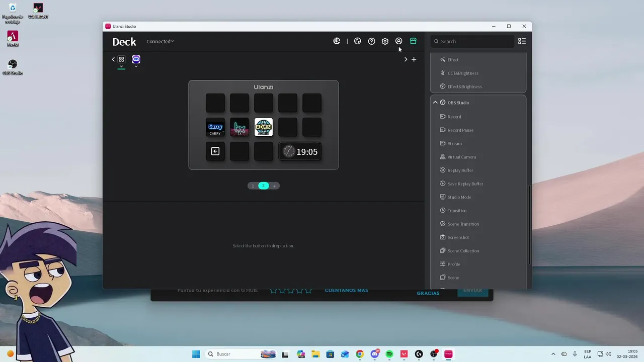
Task: Open Google Chrome from the taskbar
Action: click(359, 354)
